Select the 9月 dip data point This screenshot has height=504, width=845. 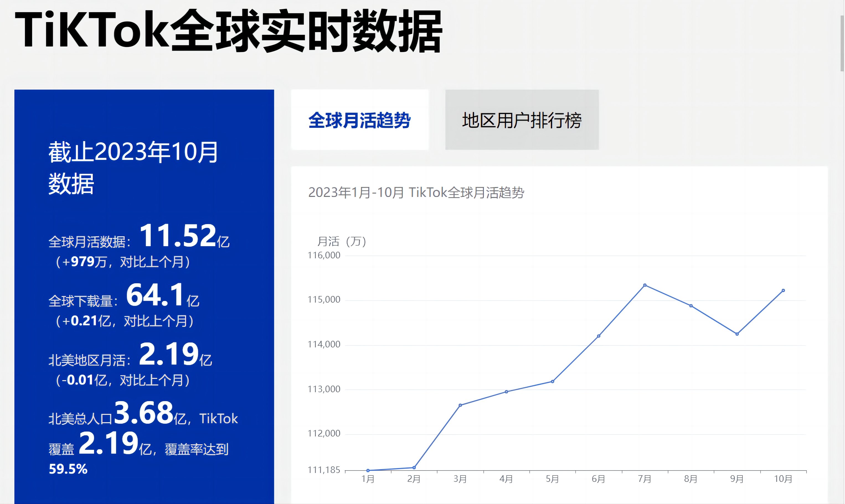click(x=737, y=334)
